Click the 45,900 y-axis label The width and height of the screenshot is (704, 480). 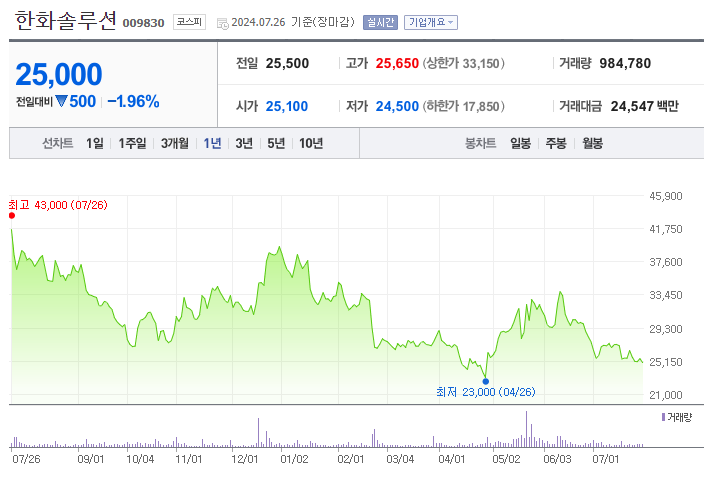[x=665, y=196]
